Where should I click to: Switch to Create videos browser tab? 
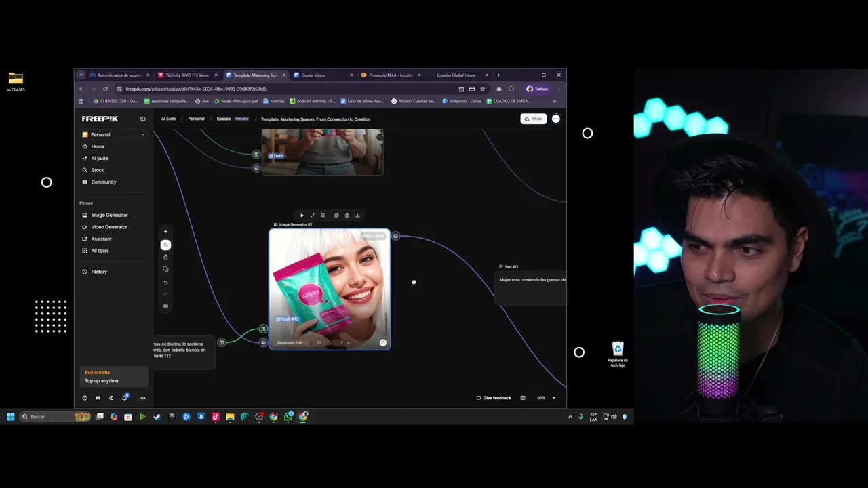point(322,75)
